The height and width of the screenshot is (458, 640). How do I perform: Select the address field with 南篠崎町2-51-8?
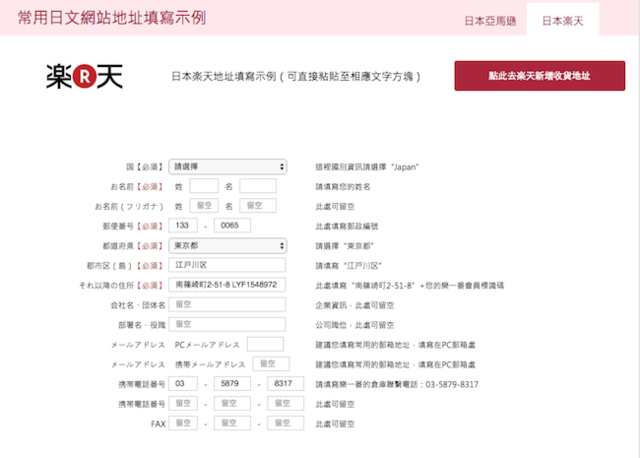pos(228,285)
